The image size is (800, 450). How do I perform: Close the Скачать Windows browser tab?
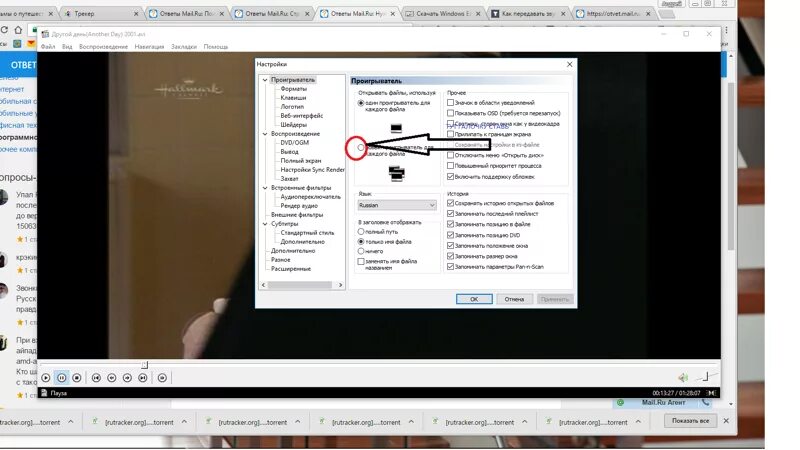(478, 14)
